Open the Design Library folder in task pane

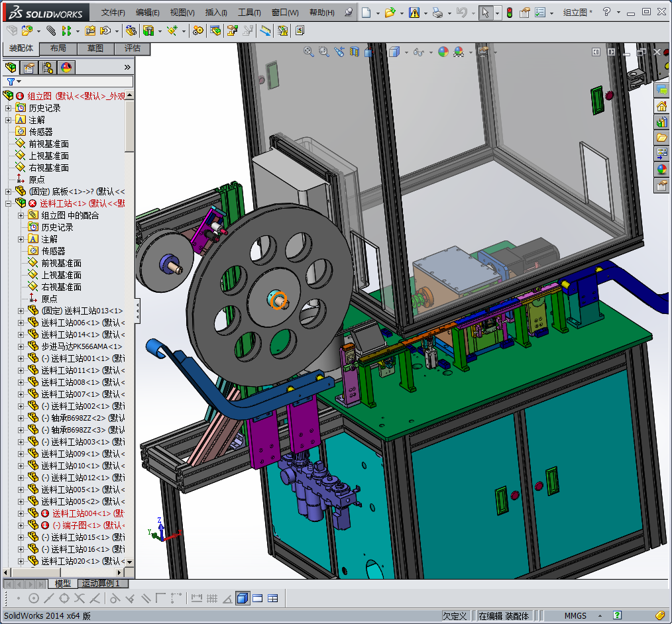(x=661, y=123)
